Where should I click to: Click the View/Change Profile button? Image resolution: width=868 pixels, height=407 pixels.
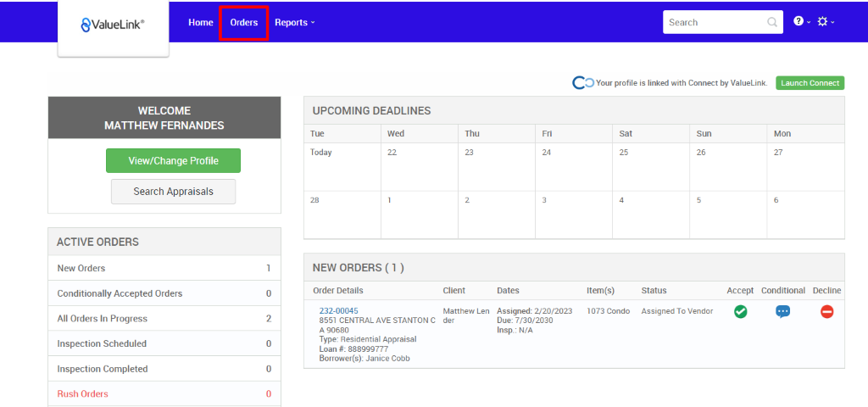coord(173,160)
